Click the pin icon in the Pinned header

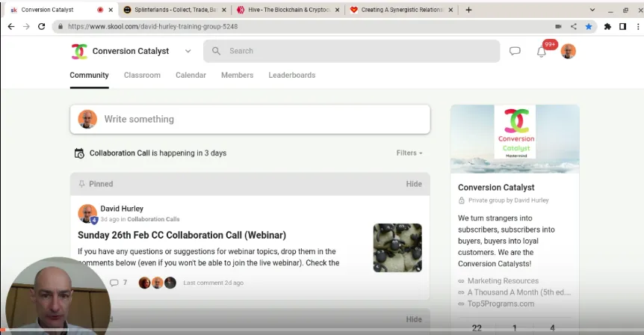pos(81,184)
